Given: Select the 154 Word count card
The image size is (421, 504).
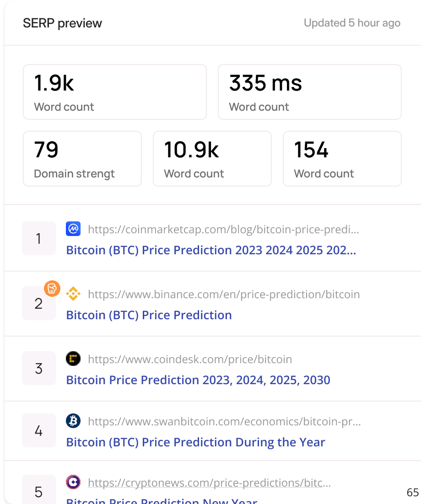Looking at the screenshot, I should point(342,159).
